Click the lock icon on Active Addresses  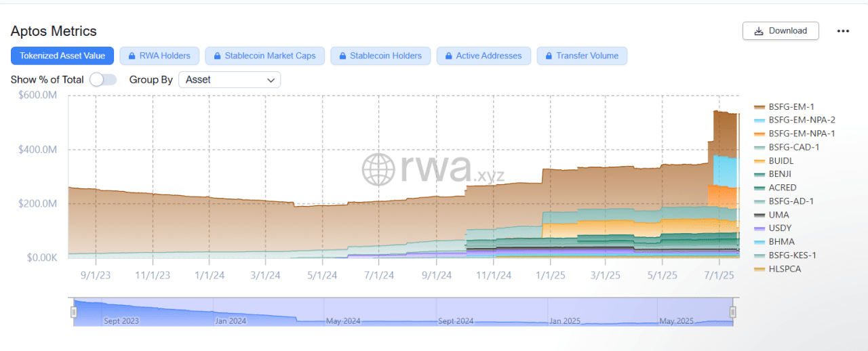448,56
